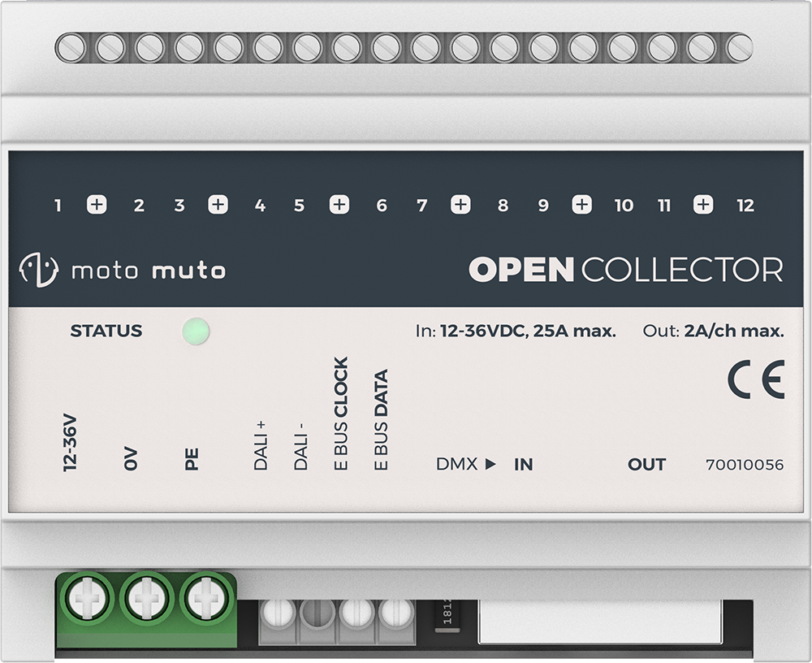The width and height of the screenshot is (812, 663).
Task: Click the 'Out: 2A/ch max.' rating
Action: point(713,331)
